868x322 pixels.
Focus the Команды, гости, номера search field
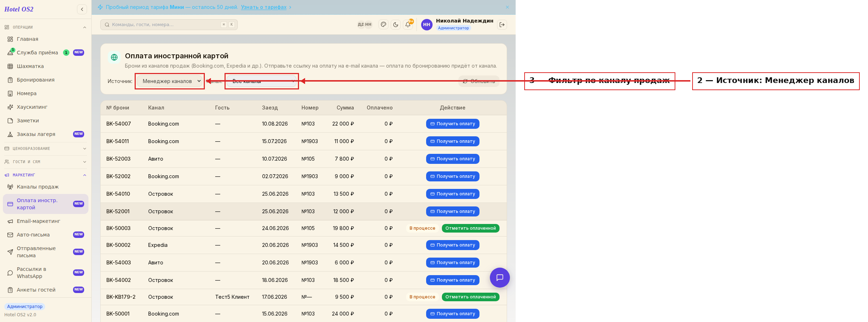pos(169,25)
